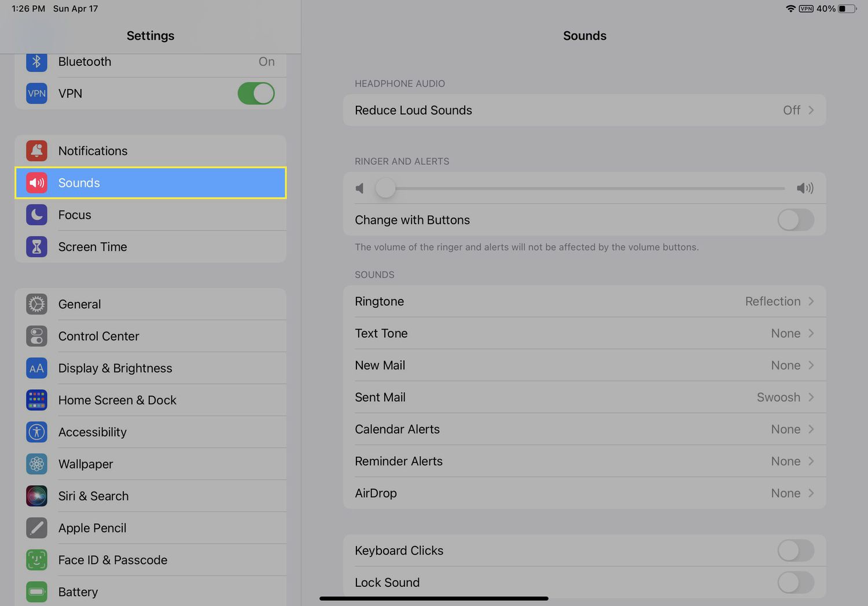Open General using the gear icon
Image resolution: width=868 pixels, height=606 pixels.
36,304
